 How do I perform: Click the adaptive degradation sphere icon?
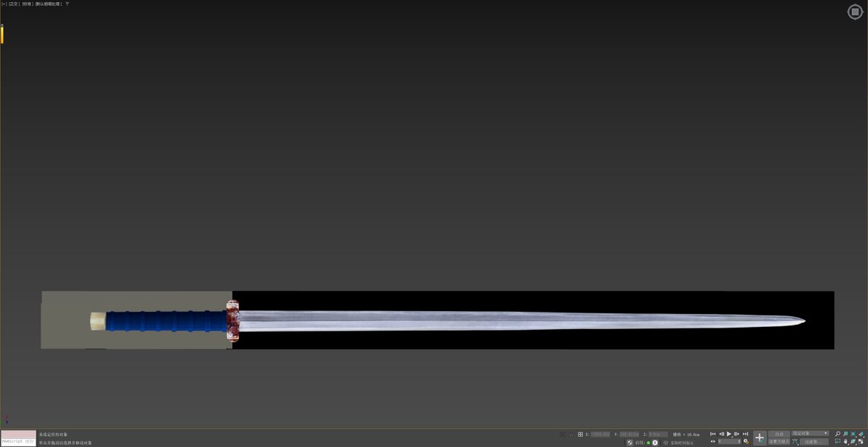tap(629, 443)
